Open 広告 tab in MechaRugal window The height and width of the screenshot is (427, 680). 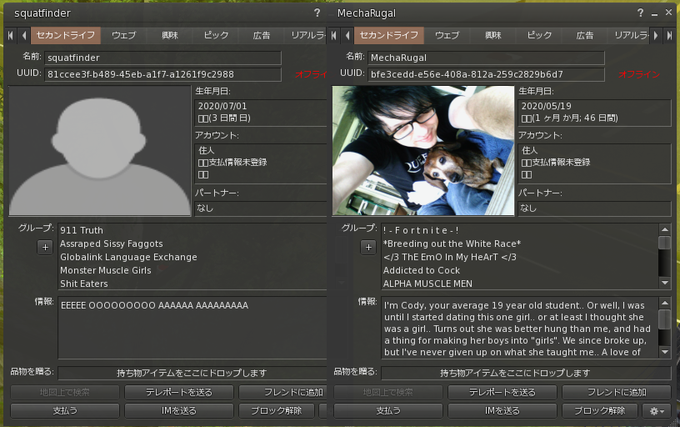(584, 35)
